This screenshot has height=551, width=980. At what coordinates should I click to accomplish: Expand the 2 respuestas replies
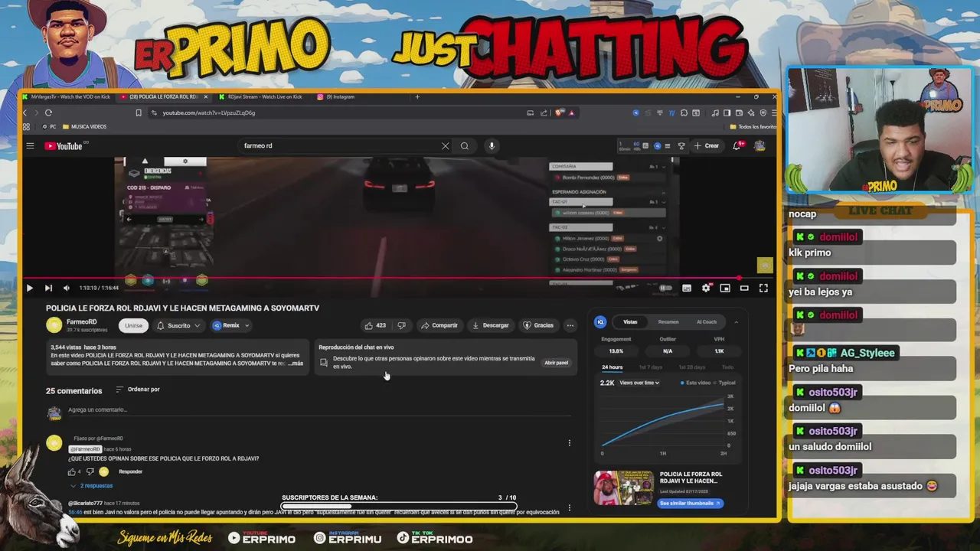pos(92,486)
